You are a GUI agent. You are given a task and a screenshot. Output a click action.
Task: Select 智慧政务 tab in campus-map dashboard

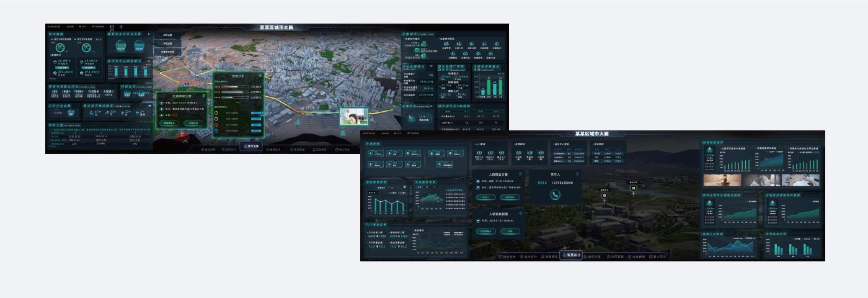(x=571, y=255)
